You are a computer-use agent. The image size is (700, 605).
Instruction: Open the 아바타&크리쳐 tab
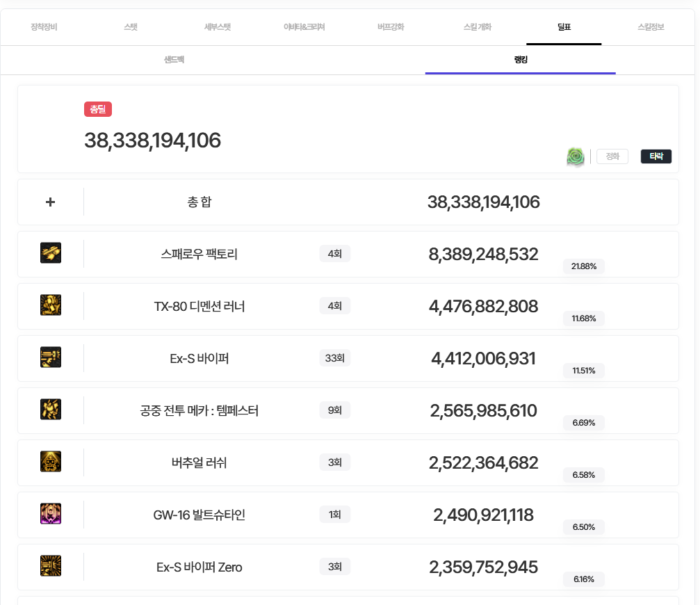pos(304,27)
